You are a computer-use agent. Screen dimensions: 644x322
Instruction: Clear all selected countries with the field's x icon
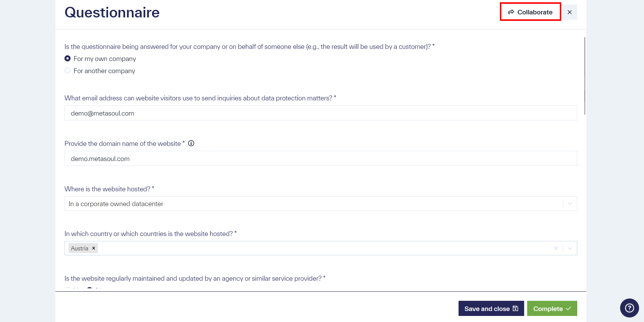[556, 248]
